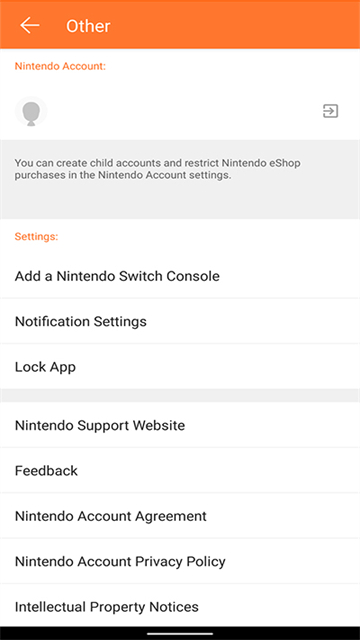
Task: Select the Lock App option
Action: coord(180,367)
